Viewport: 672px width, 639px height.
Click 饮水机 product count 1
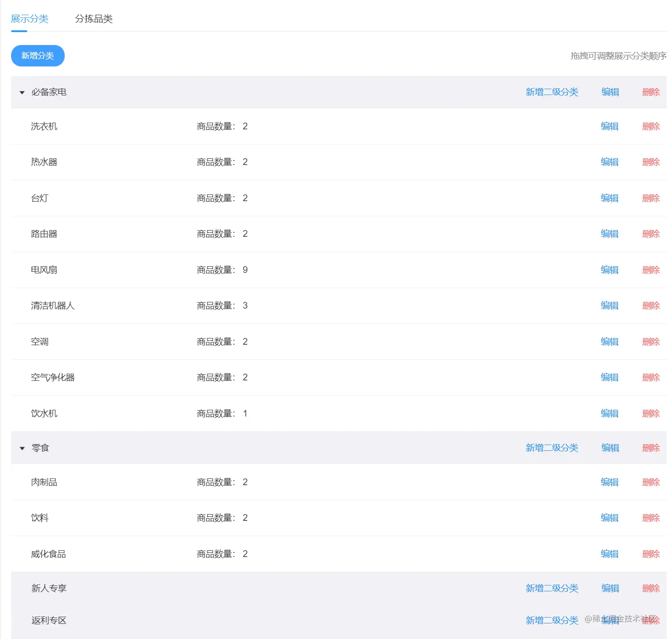click(245, 413)
